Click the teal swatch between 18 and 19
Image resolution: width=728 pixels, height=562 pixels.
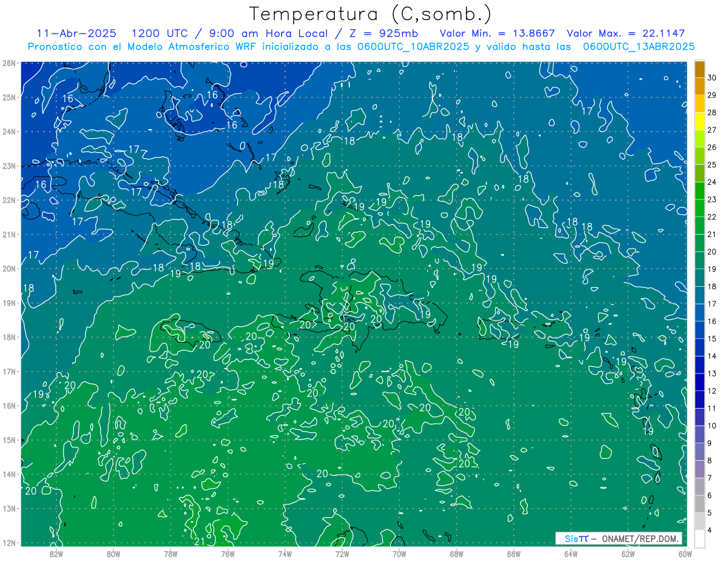point(699,278)
